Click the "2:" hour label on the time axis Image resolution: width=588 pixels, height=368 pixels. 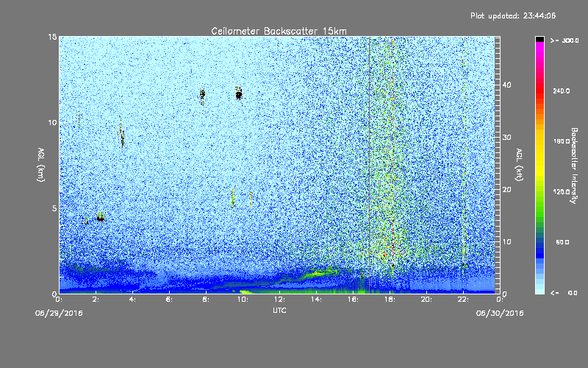pyautogui.click(x=96, y=300)
